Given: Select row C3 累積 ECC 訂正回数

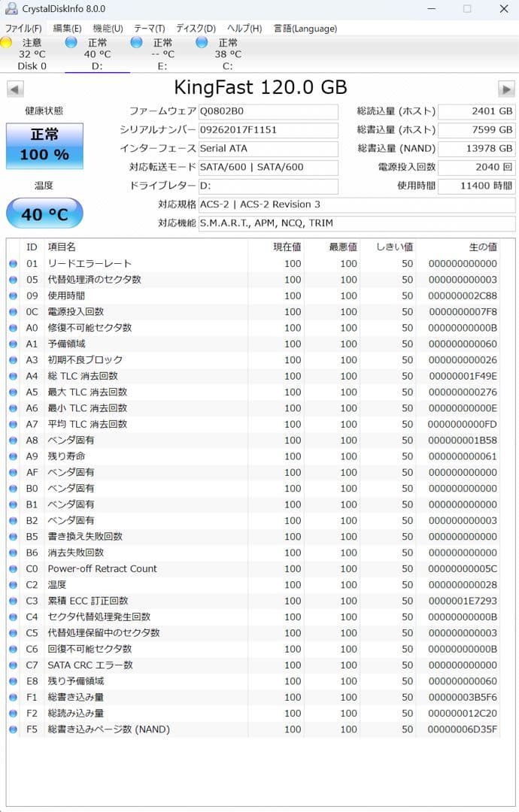Looking at the screenshot, I should [x=253, y=601].
